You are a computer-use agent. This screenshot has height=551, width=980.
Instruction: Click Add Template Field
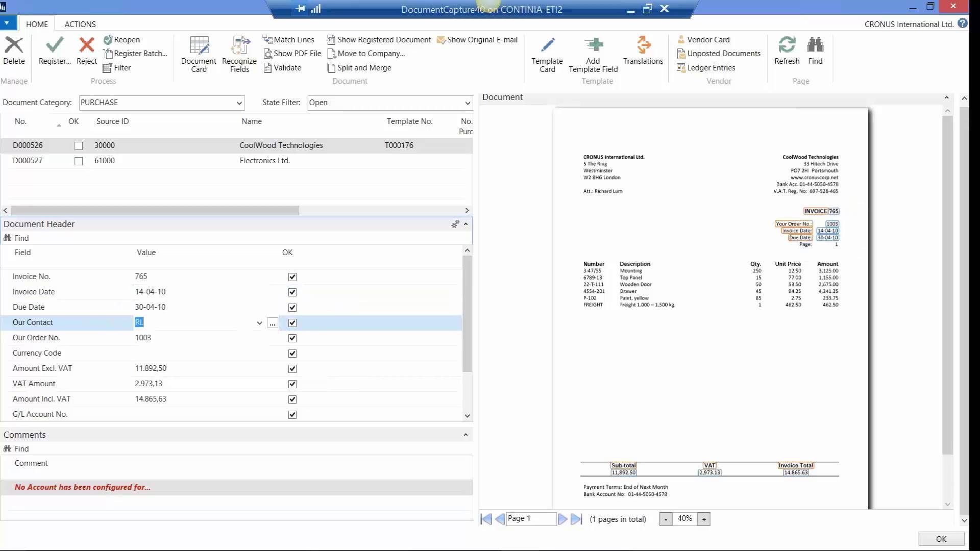click(x=592, y=53)
